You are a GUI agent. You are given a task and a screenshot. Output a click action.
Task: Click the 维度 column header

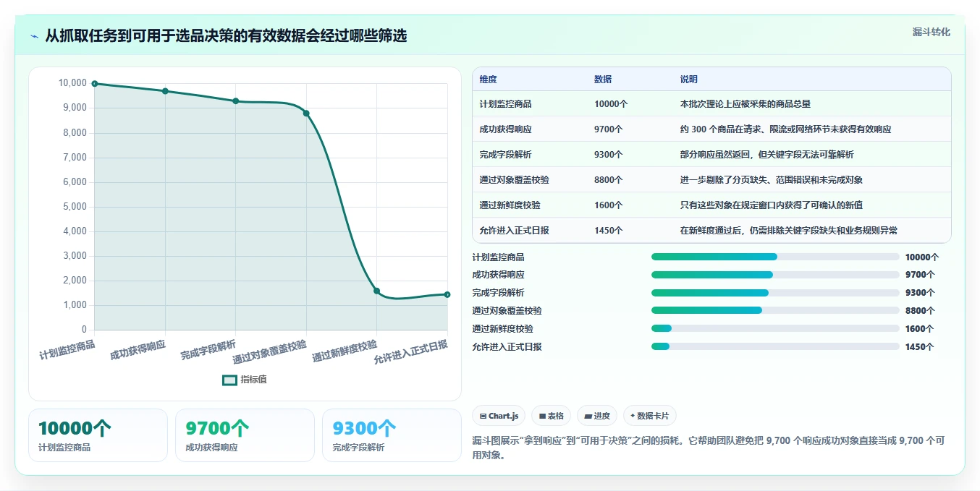pyautogui.click(x=488, y=80)
